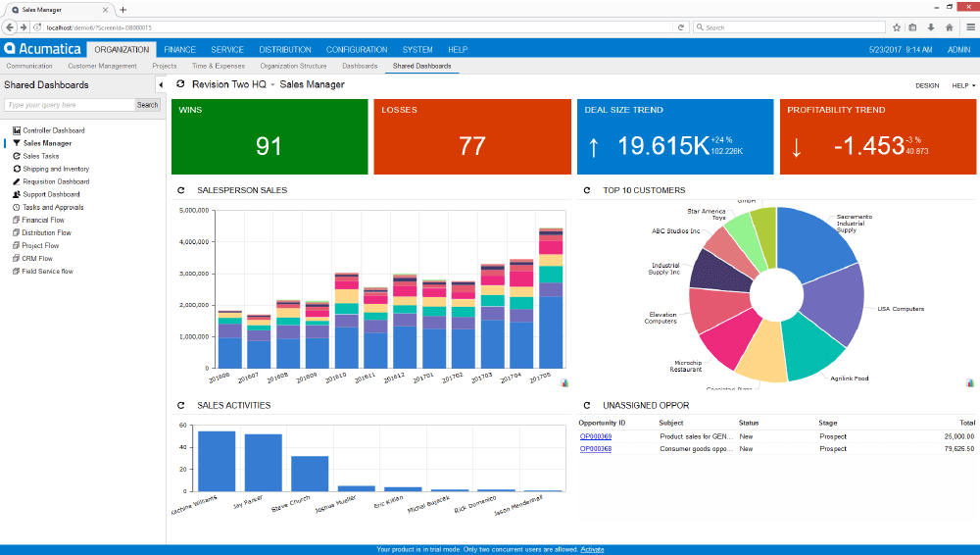Open the Configuration module tab
The image size is (980, 555).
(357, 49)
